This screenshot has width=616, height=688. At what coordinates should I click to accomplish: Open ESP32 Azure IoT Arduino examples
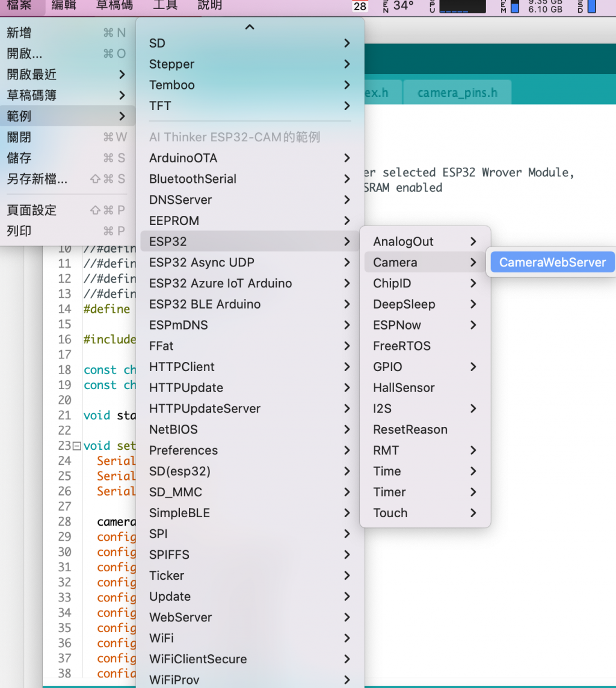click(x=250, y=283)
